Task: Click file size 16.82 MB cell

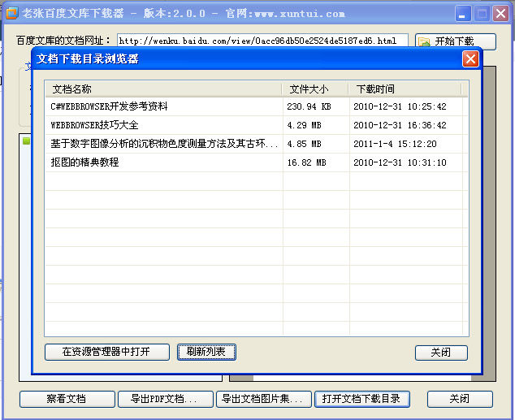Action: click(316, 162)
